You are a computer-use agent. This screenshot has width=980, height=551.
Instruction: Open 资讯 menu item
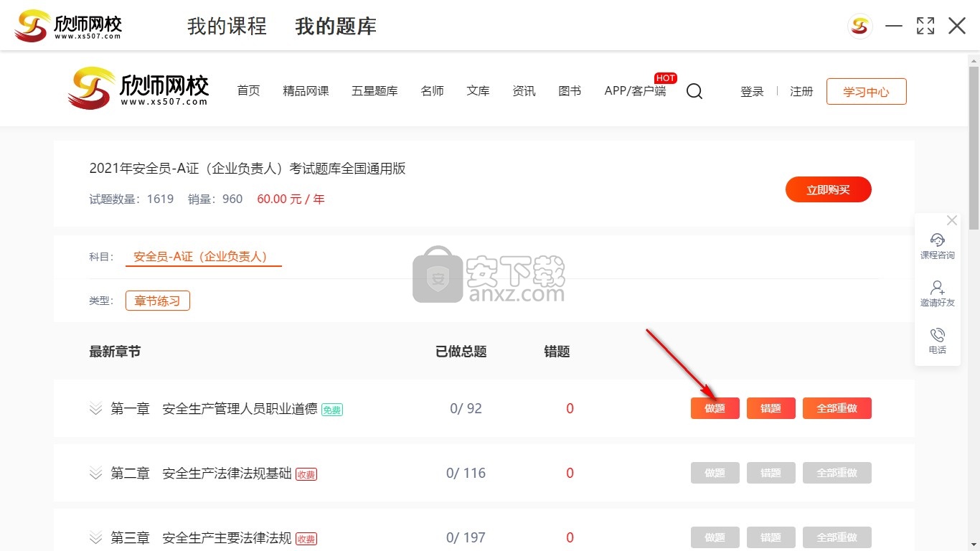(x=524, y=91)
